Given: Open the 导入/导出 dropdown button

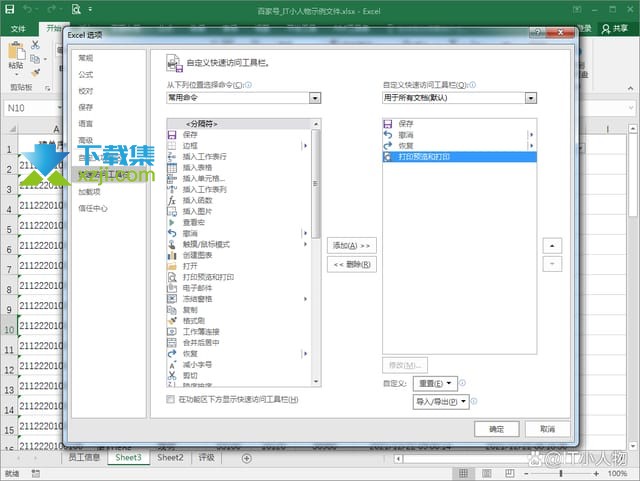Looking at the screenshot, I should [441, 402].
